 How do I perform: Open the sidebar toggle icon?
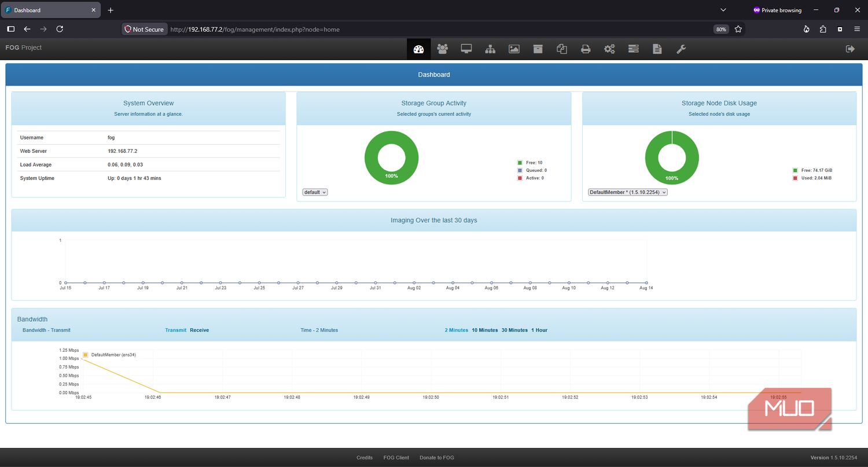10,29
